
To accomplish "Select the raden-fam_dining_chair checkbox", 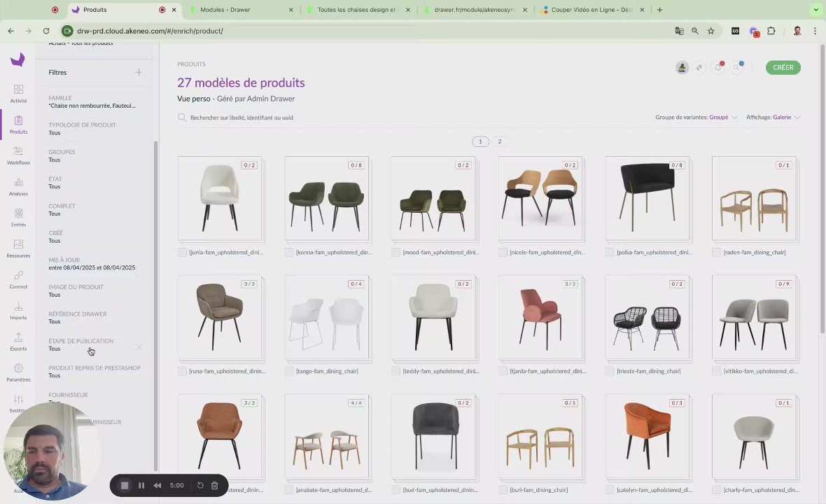I will point(716,253).
